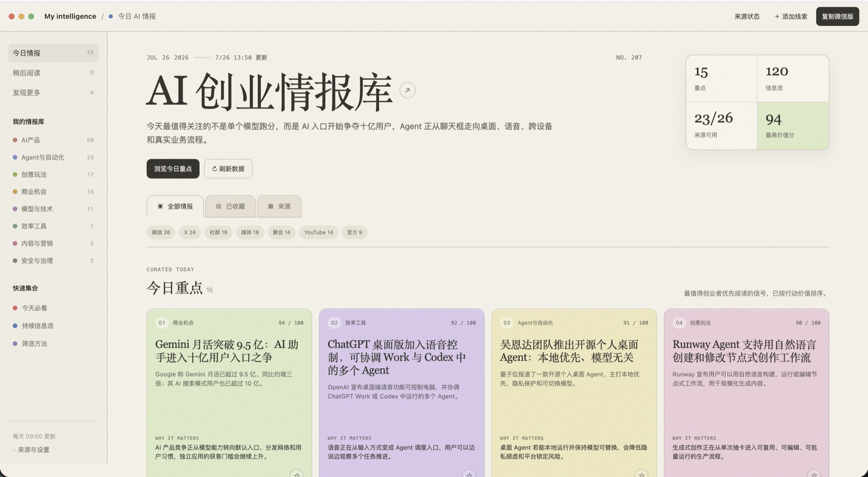
Task: Expand 发现更多 in the sidebar
Action: click(53, 93)
